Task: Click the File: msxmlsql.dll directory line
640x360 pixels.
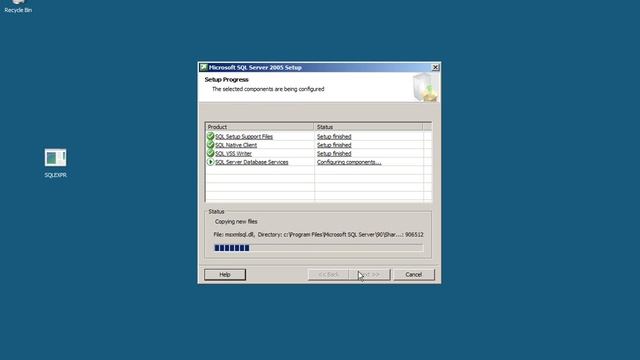Action: [x=318, y=235]
